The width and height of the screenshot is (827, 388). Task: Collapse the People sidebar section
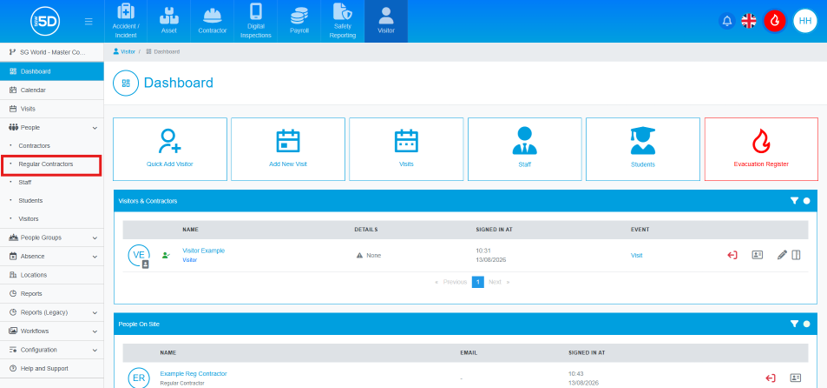(x=52, y=128)
